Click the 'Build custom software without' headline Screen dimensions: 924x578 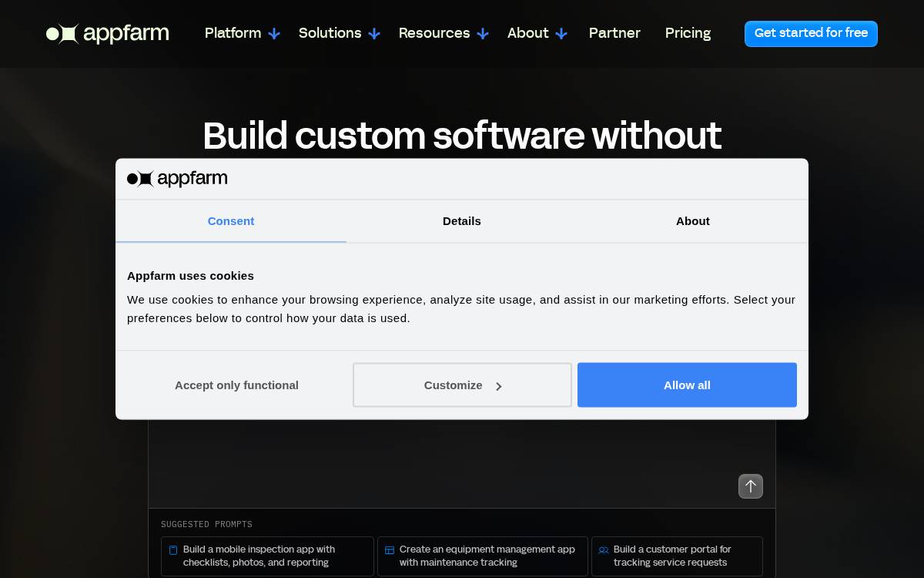[x=462, y=136]
